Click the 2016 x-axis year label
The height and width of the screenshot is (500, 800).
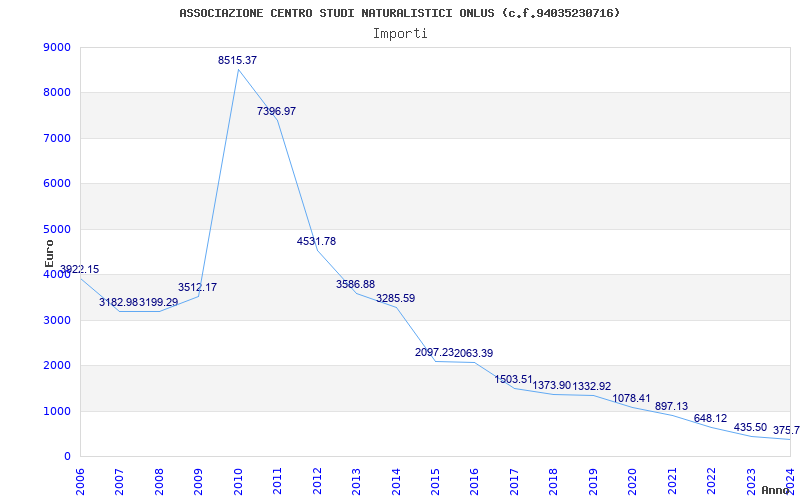pyautogui.click(x=474, y=480)
